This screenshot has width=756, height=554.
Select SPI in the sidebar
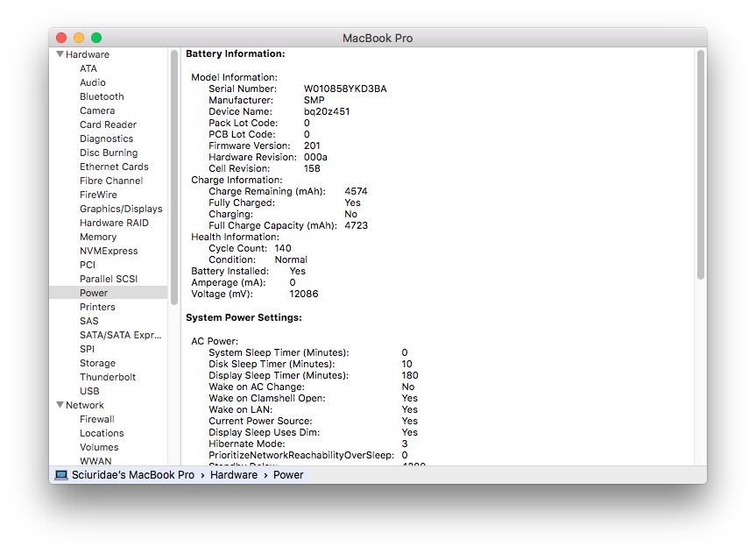[88, 348]
